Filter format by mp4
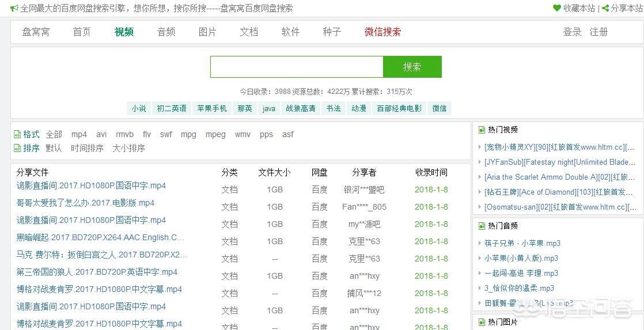The image size is (644, 330). (79, 134)
